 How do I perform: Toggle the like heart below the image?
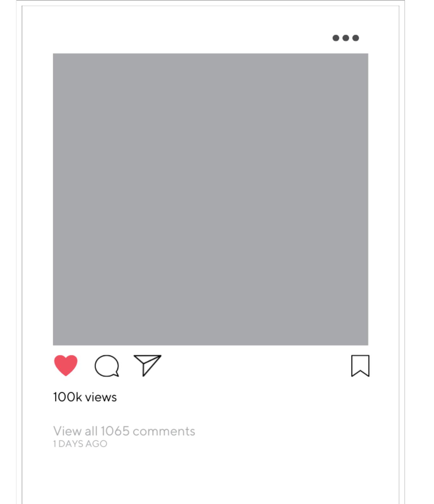pos(66,365)
